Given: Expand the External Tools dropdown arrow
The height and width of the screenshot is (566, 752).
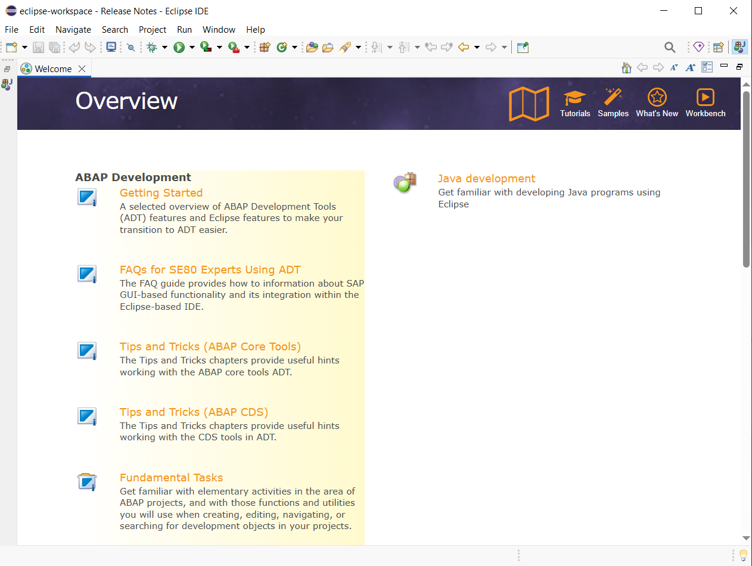Looking at the screenshot, I should click(x=247, y=47).
